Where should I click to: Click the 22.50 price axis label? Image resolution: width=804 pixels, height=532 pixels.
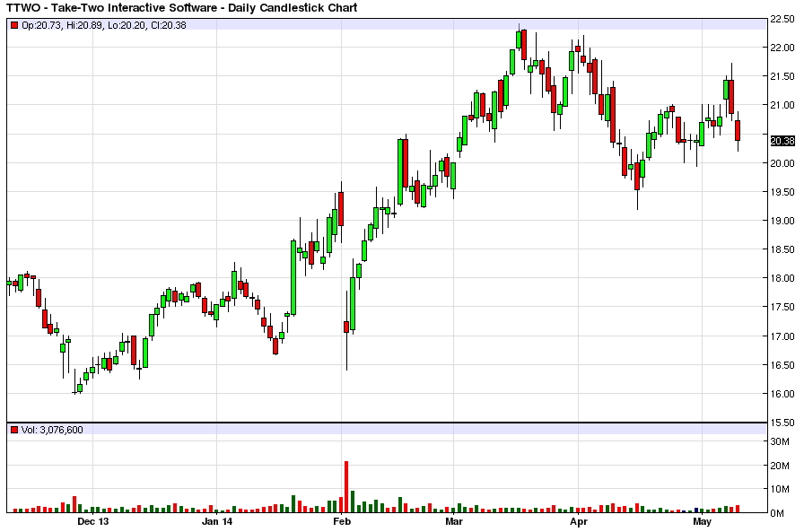click(x=782, y=19)
